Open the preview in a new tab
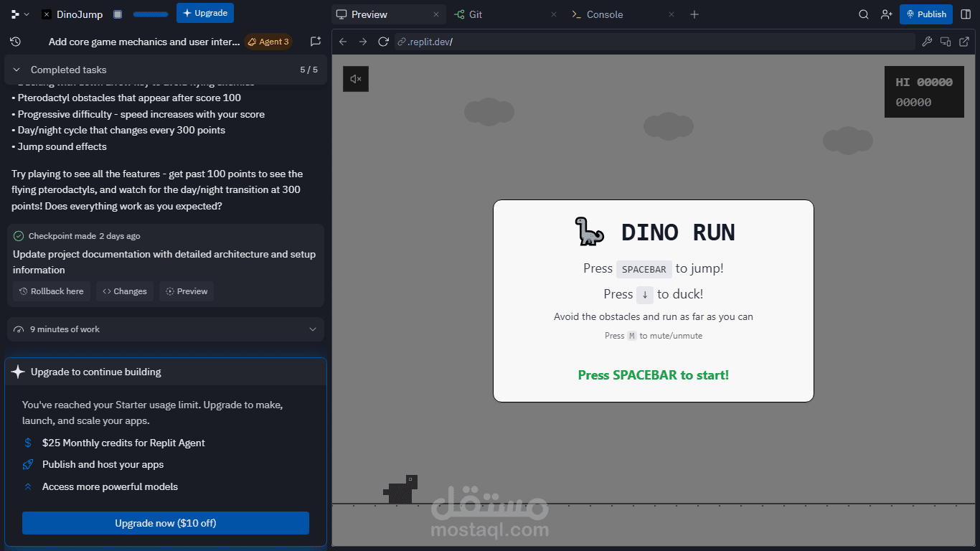Image resolution: width=980 pixels, height=551 pixels. pos(964,42)
